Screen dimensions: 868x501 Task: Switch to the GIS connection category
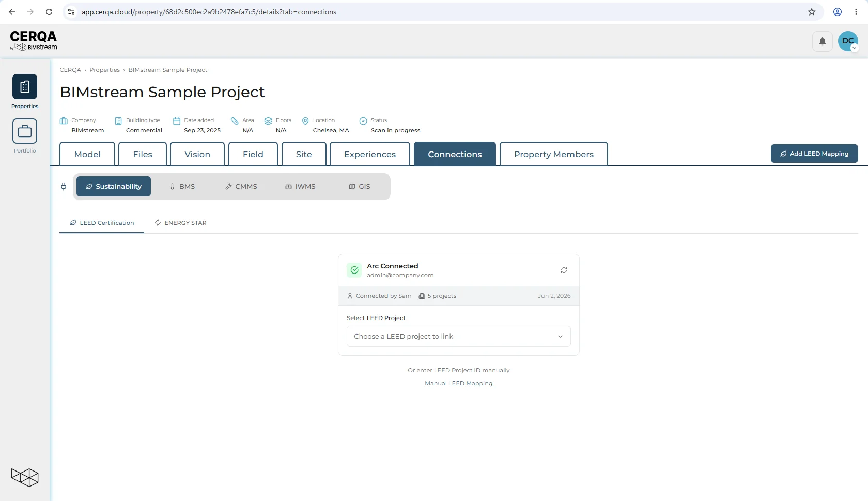[360, 187]
